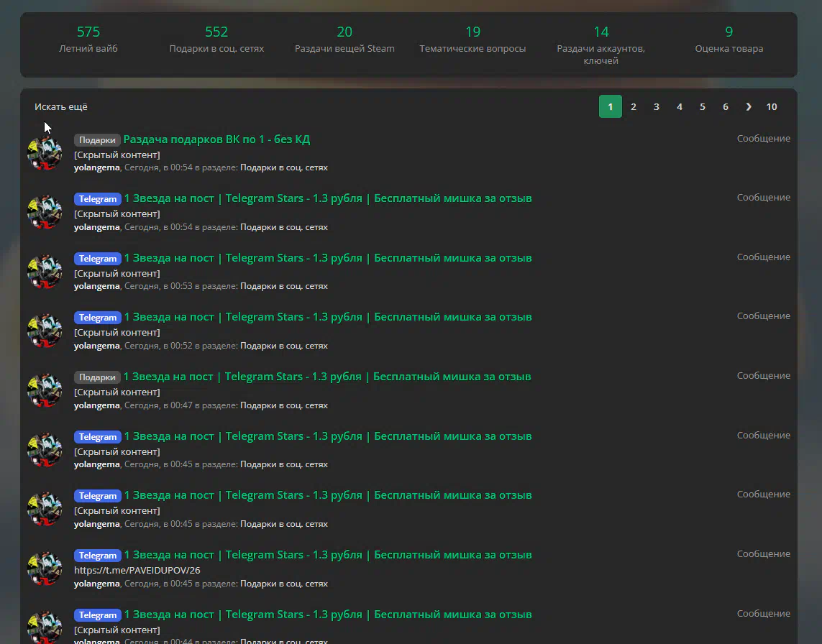The height and width of the screenshot is (644, 822).
Task: Filter by the 575 Летний вайб category
Action: tap(88, 40)
